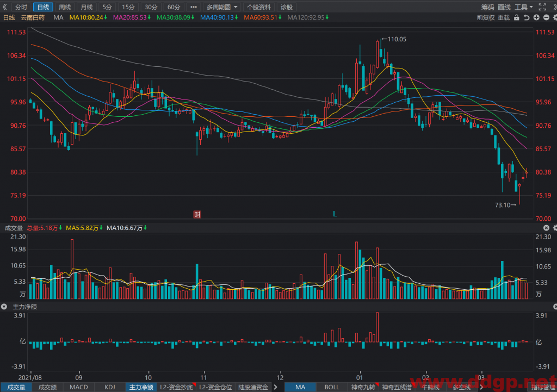Open the 主力净额 indicator dropdown circle

(4, 307)
